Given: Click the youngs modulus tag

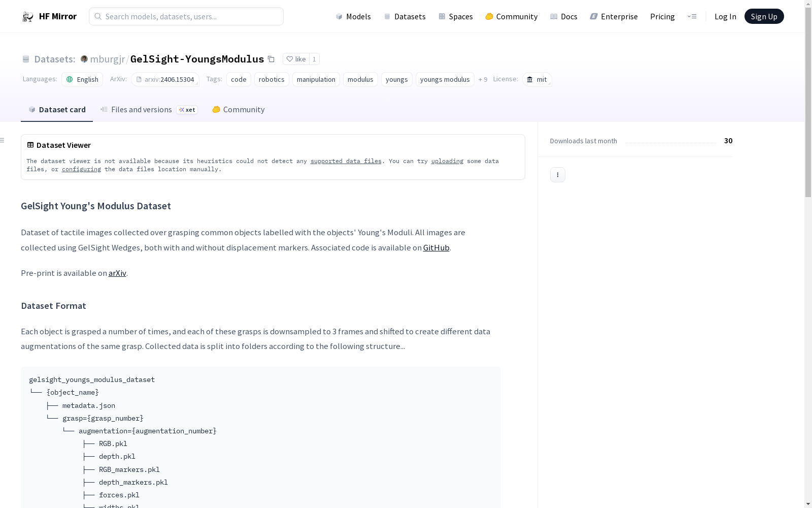Looking at the screenshot, I should point(445,79).
